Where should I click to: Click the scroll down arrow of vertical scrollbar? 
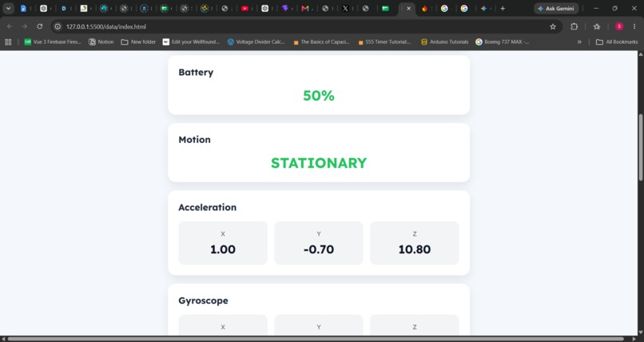pyautogui.click(x=641, y=332)
